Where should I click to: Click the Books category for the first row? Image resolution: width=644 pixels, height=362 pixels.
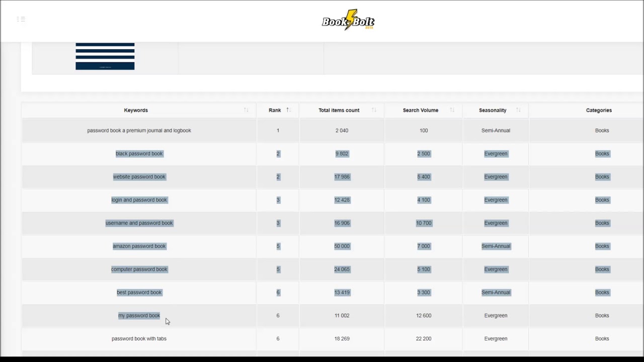(x=602, y=130)
